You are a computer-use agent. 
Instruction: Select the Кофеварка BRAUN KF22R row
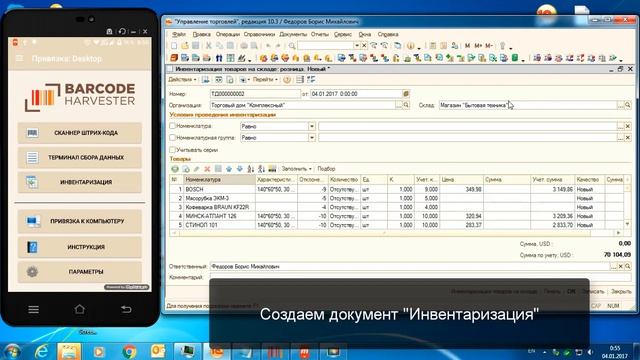coord(396,207)
